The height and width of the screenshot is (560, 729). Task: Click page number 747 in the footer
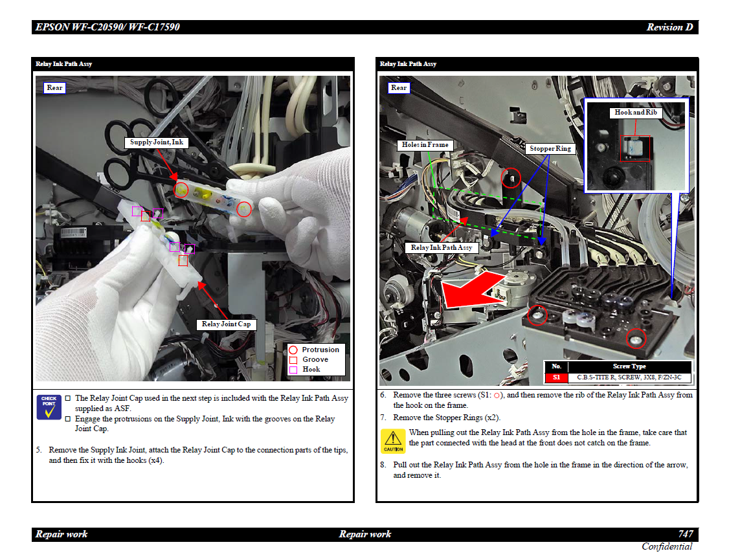[686, 534]
